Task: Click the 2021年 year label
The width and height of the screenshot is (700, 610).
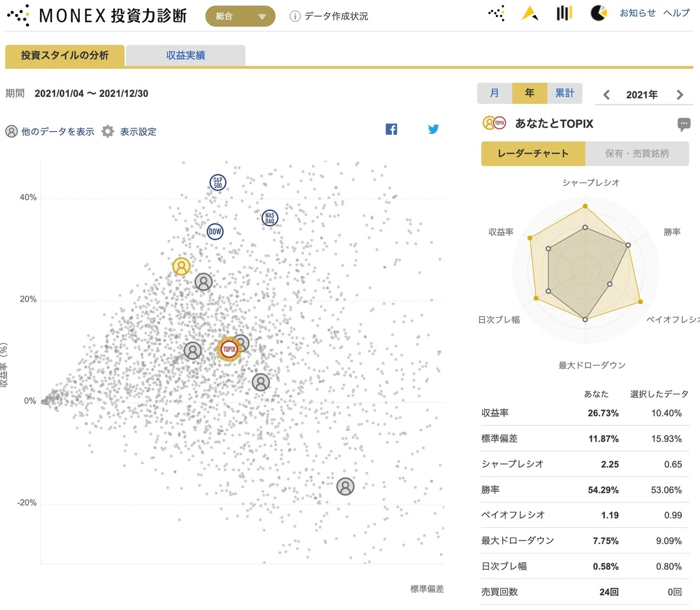Action: tap(642, 94)
